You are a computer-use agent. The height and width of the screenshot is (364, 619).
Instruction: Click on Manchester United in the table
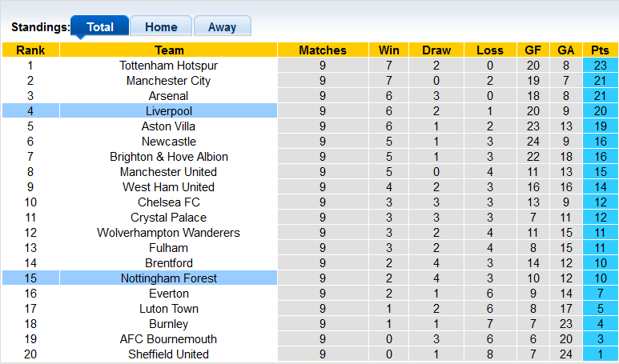click(168, 172)
